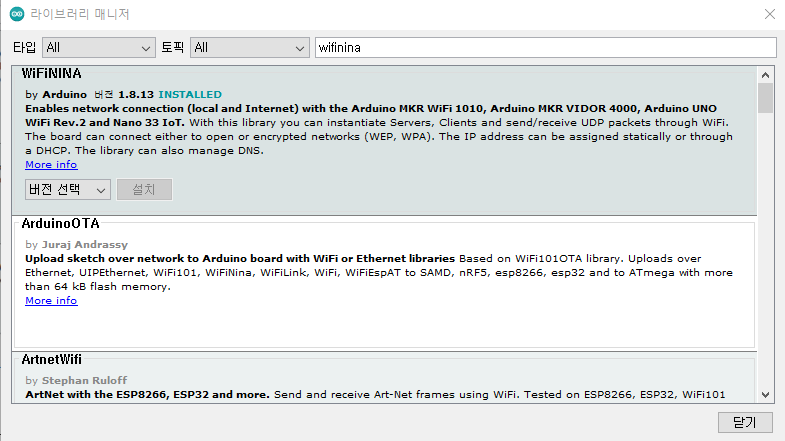Focus the search field containing wifinina

point(546,48)
